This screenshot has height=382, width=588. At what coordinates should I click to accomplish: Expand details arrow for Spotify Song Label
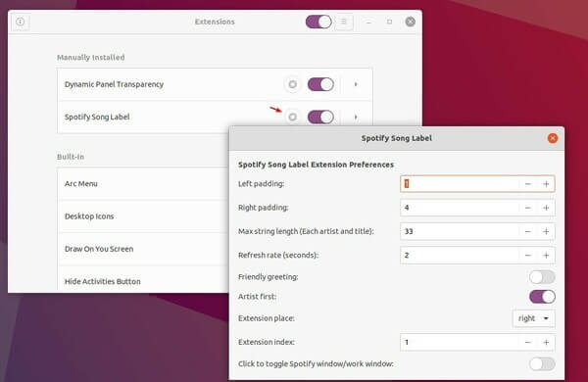356,117
